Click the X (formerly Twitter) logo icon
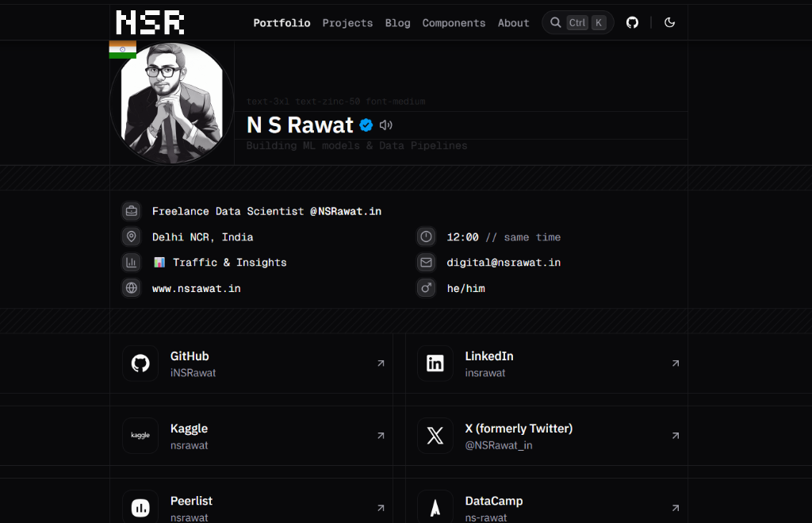812x523 pixels. coord(435,436)
